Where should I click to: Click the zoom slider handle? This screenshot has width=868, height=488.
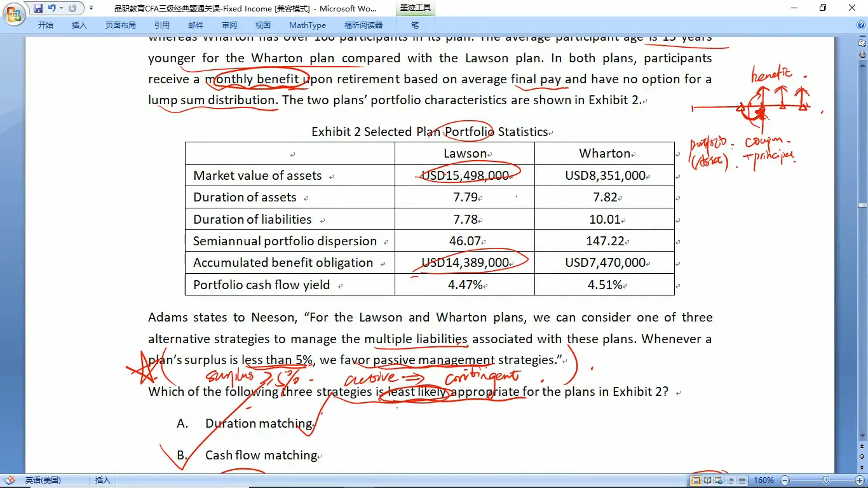[826, 481]
